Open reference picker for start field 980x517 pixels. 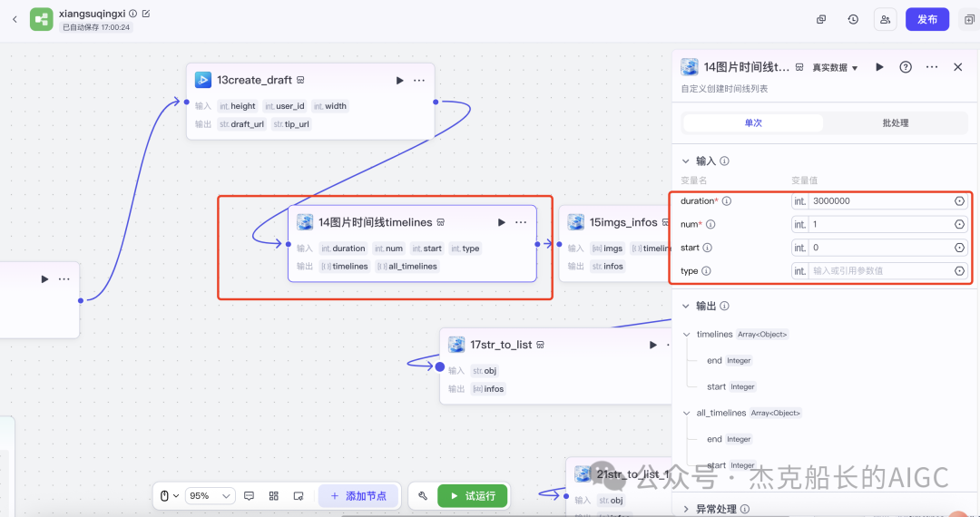point(959,248)
